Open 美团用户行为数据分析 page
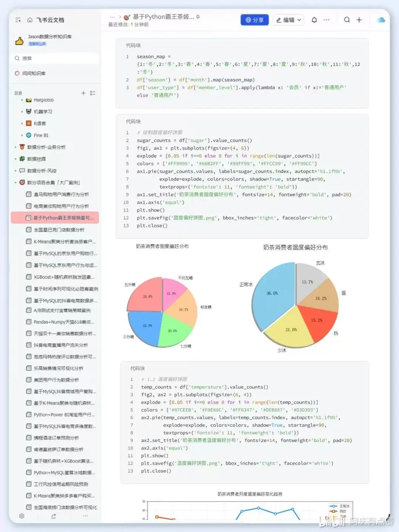 point(56,380)
